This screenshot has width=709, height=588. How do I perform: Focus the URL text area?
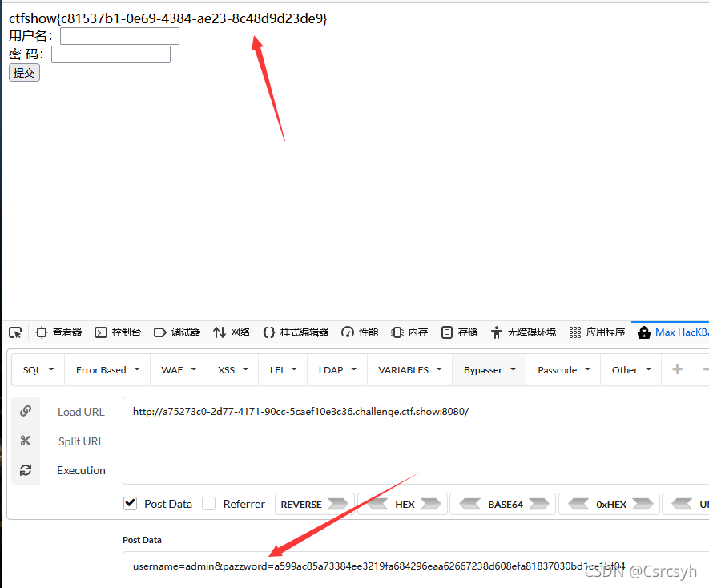[x=416, y=441]
